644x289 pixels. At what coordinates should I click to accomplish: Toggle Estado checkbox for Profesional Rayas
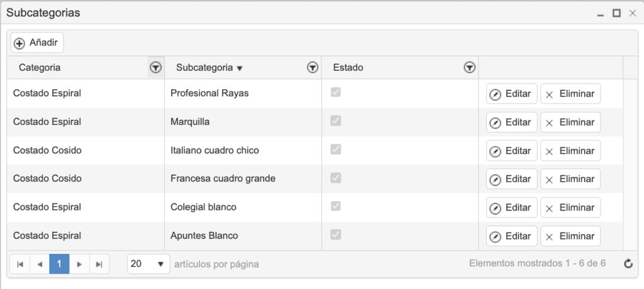[336, 92]
